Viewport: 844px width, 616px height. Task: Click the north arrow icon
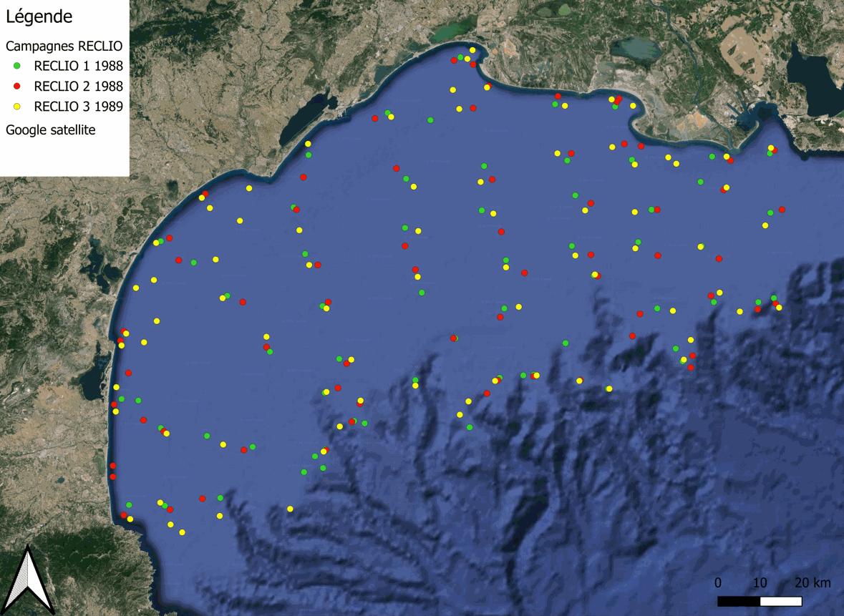point(28,580)
